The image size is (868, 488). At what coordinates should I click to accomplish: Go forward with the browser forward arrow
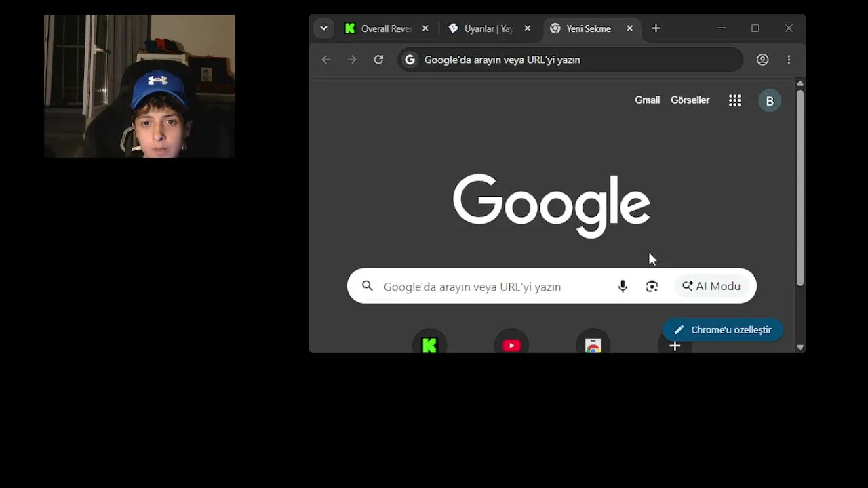[x=352, y=60]
